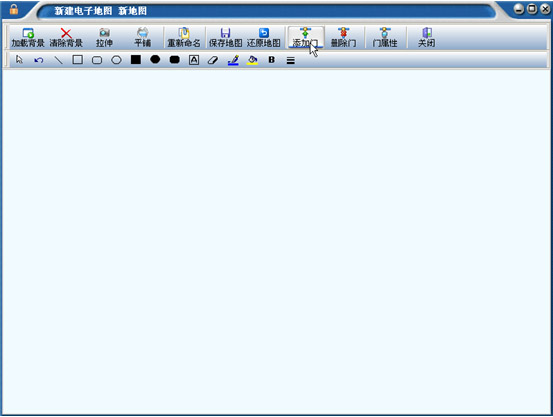Click the 重新命名 rename button

[x=184, y=38]
